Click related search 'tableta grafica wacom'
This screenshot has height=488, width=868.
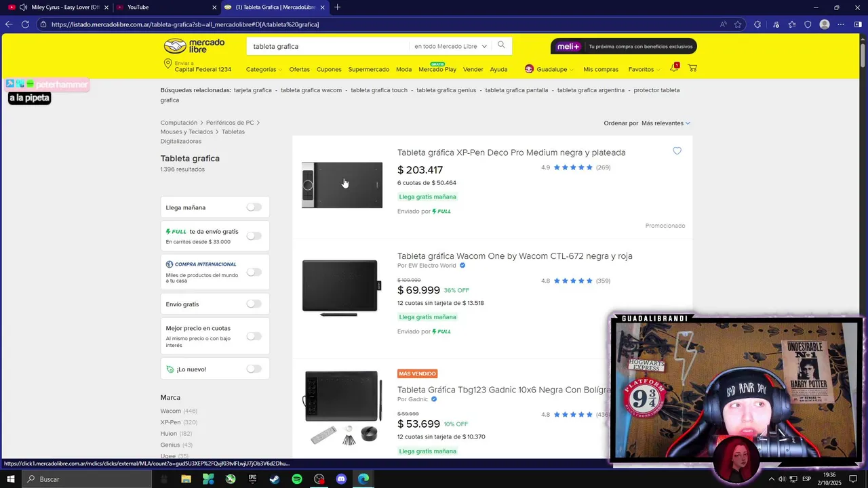[x=311, y=90]
